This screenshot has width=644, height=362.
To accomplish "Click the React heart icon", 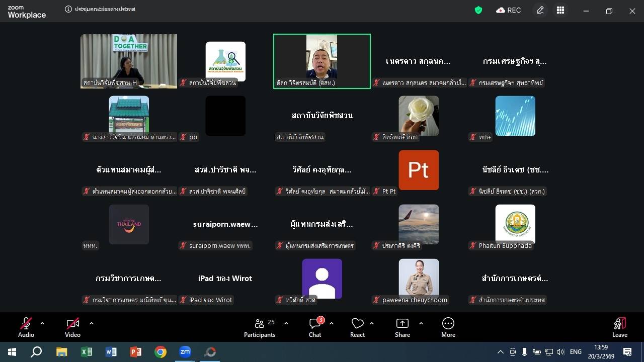I will 357,327.
